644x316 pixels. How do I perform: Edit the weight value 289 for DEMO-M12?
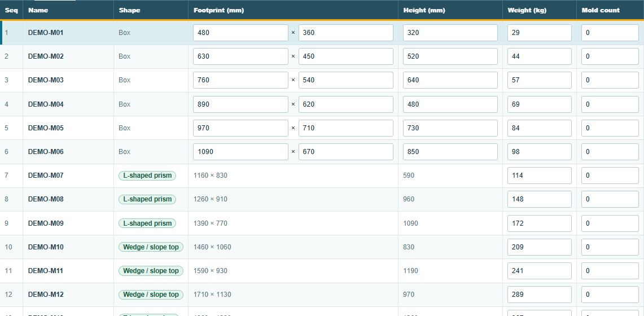(x=539, y=295)
